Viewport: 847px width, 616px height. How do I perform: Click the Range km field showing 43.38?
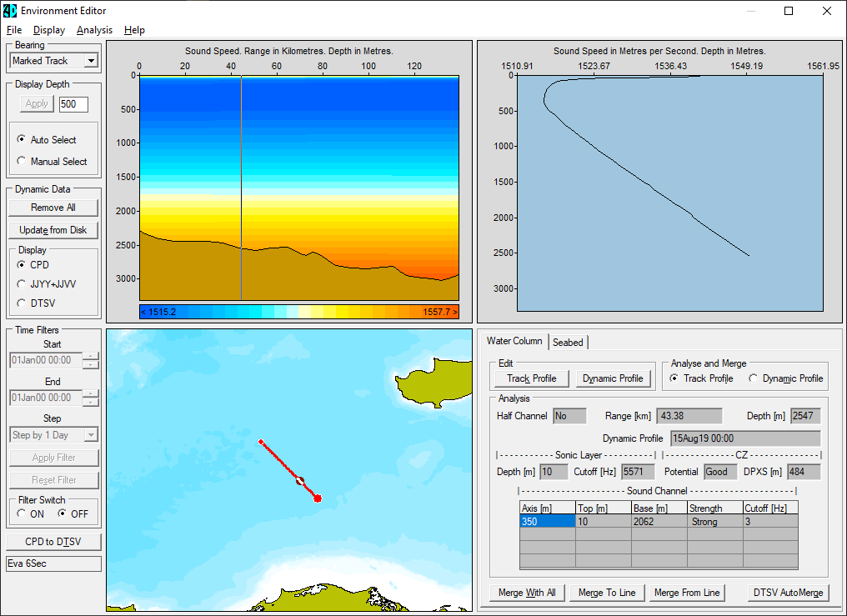click(x=689, y=416)
